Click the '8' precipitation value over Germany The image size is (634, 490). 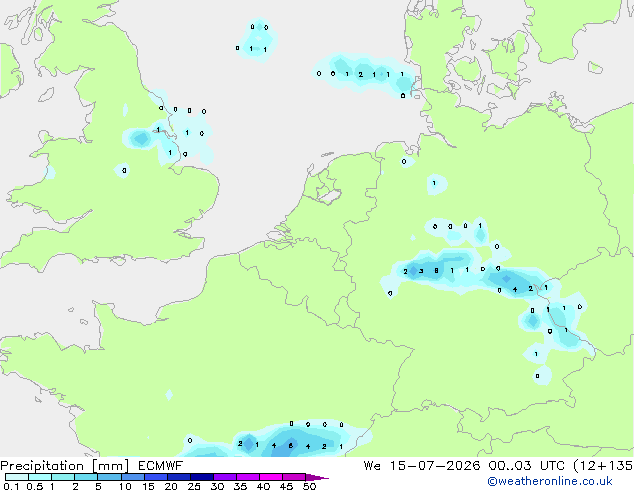436,270
